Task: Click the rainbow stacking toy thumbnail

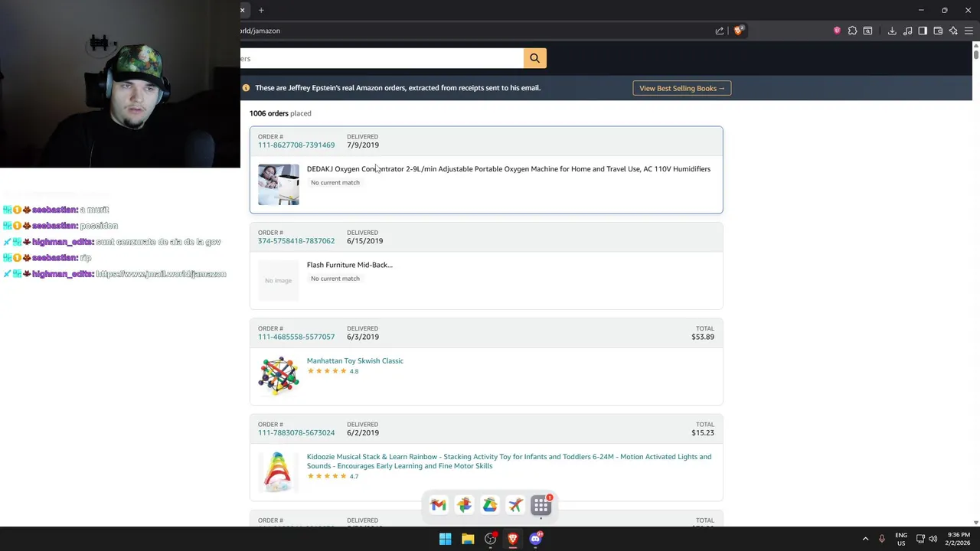Action: (x=279, y=472)
